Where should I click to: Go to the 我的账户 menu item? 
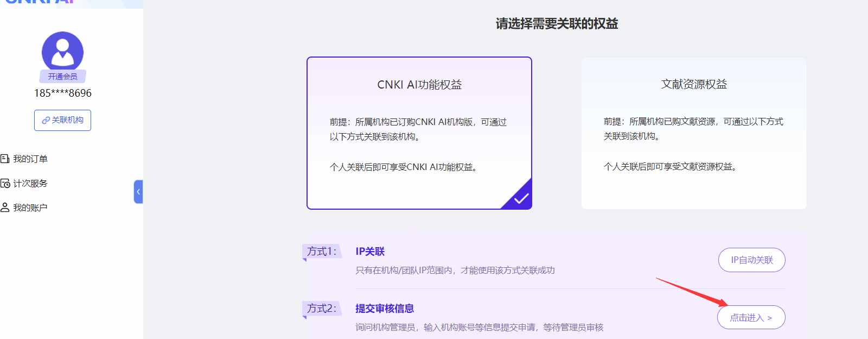click(x=30, y=208)
